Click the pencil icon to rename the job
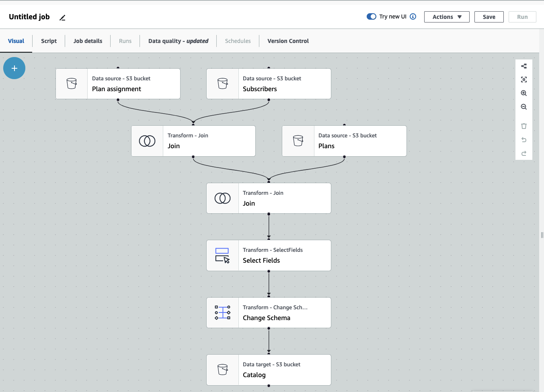The width and height of the screenshot is (544, 392). pos(62,18)
